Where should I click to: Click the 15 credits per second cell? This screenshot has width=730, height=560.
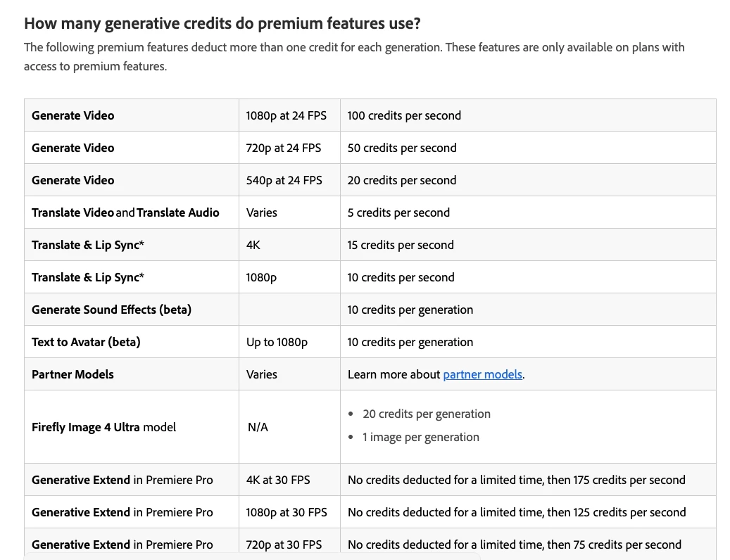coord(401,245)
